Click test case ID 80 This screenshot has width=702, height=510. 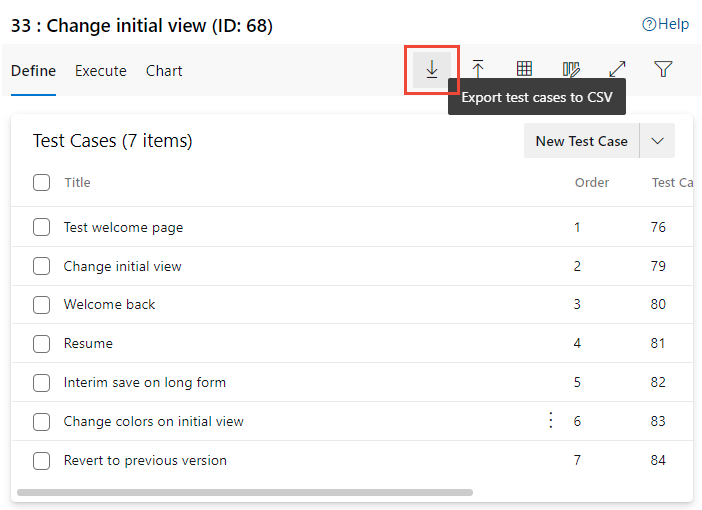coord(658,304)
